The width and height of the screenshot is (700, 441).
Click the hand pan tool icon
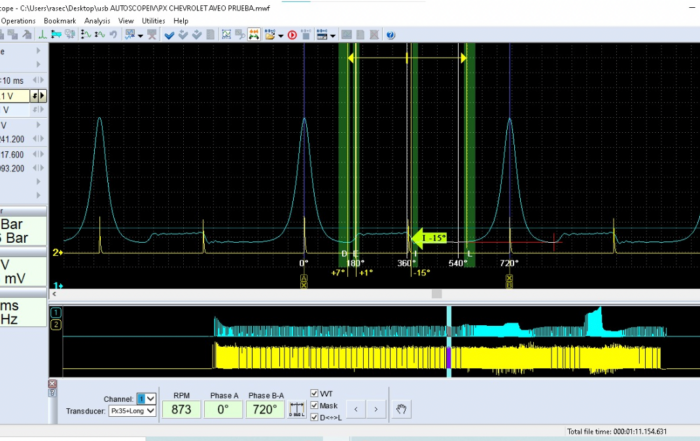[x=402, y=408]
